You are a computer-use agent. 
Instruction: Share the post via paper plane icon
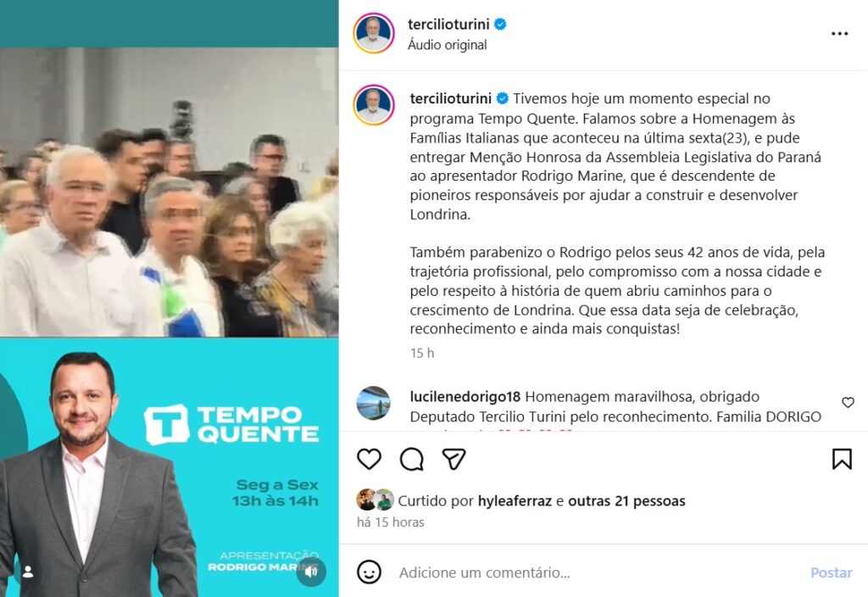pos(453,459)
